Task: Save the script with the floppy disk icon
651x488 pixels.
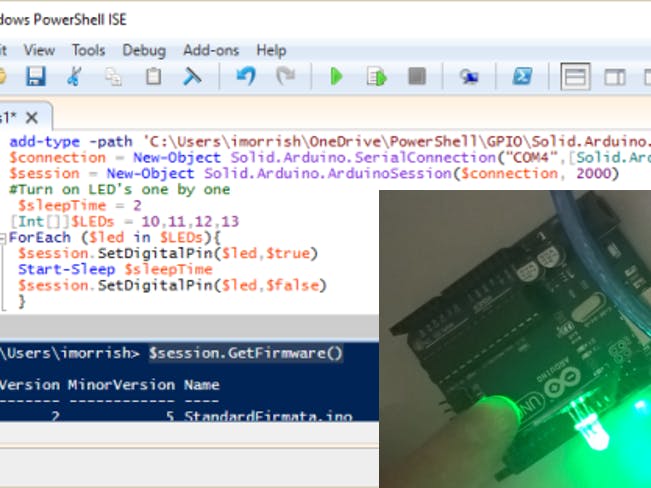Action: pyautogui.click(x=36, y=76)
